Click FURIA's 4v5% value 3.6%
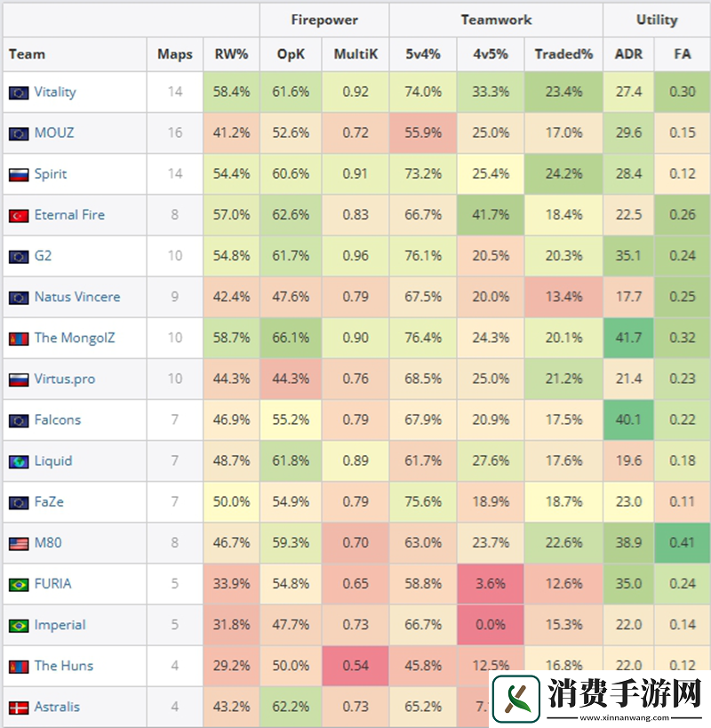 (x=491, y=584)
